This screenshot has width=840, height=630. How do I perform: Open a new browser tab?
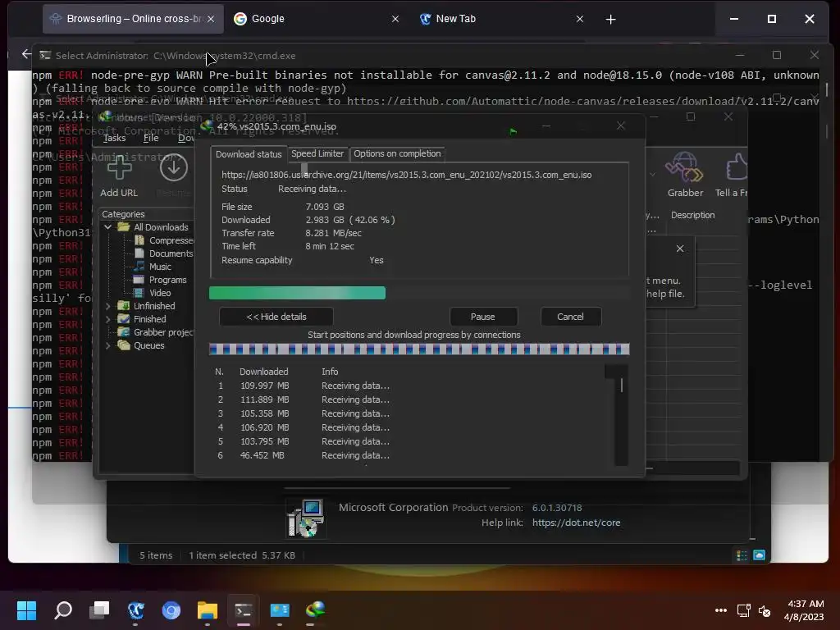coord(610,20)
